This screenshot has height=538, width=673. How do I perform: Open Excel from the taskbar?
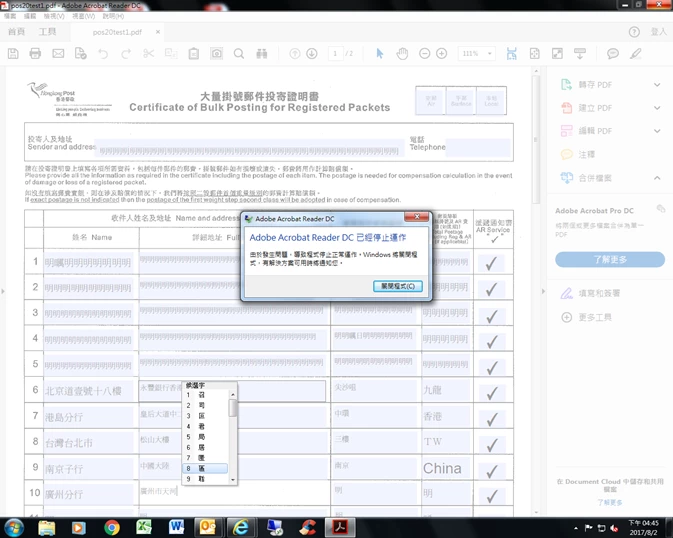point(144,527)
